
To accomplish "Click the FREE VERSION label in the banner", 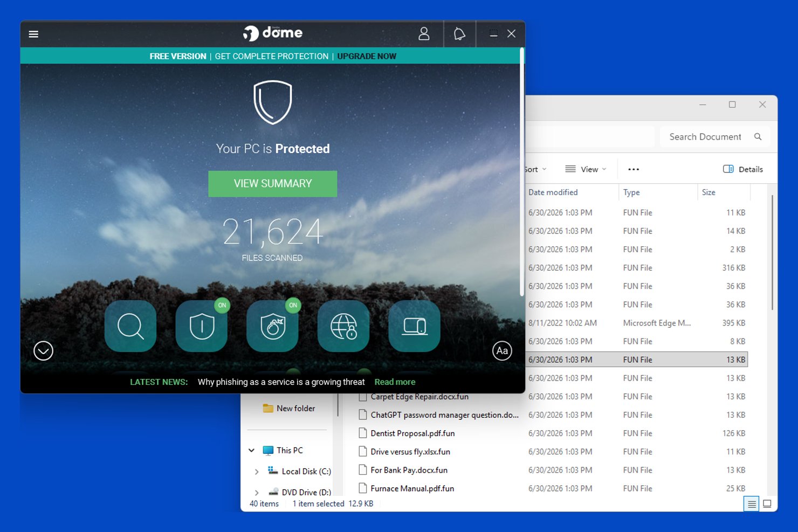I will 178,56.
